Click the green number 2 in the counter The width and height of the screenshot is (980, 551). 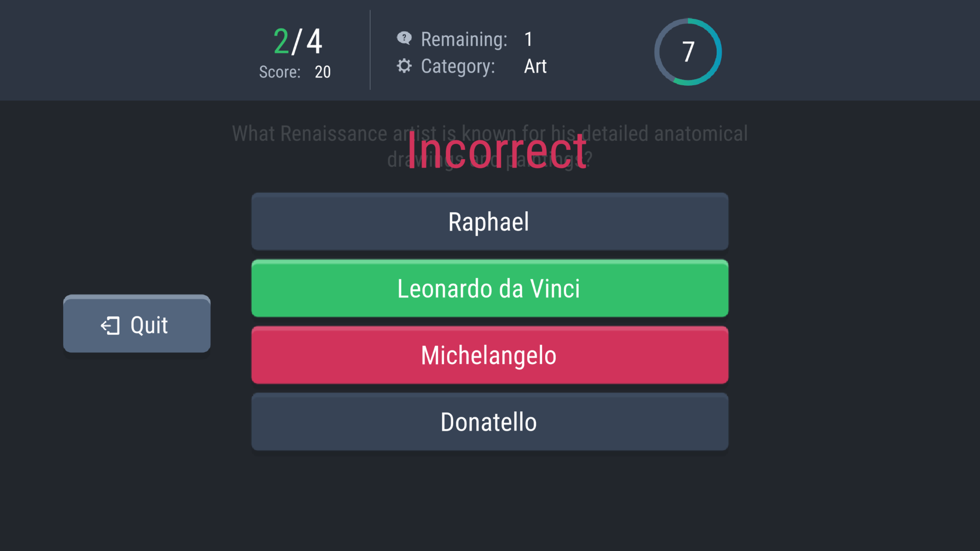(x=281, y=41)
